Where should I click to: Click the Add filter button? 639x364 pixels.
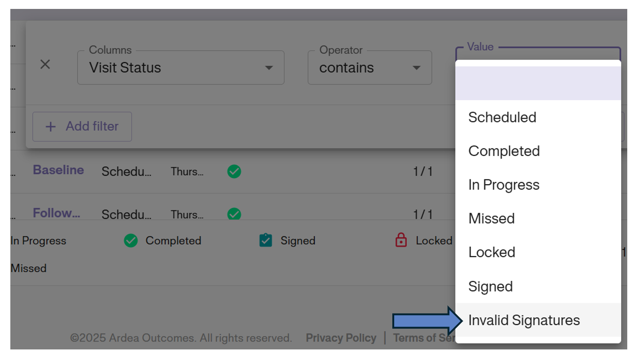pyautogui.click(x=82, y=126)
